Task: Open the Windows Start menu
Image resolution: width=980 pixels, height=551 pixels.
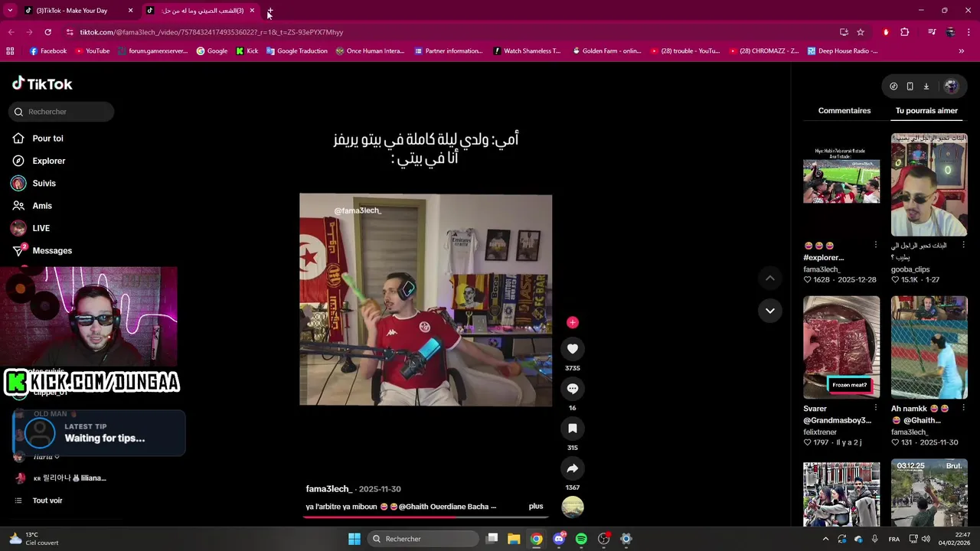Action: [354, 539]
